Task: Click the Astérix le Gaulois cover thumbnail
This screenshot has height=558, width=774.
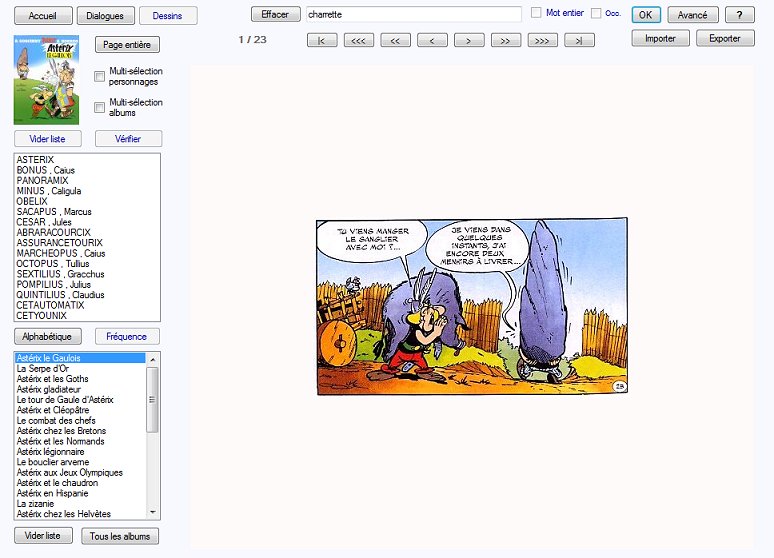Action: pos(46,80)
